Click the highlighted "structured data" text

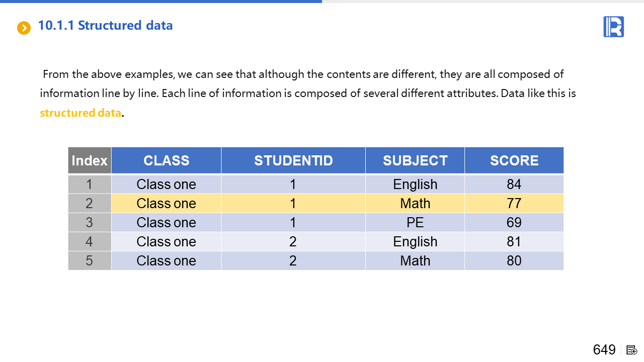pyautogui.click(x=80, y=113)
